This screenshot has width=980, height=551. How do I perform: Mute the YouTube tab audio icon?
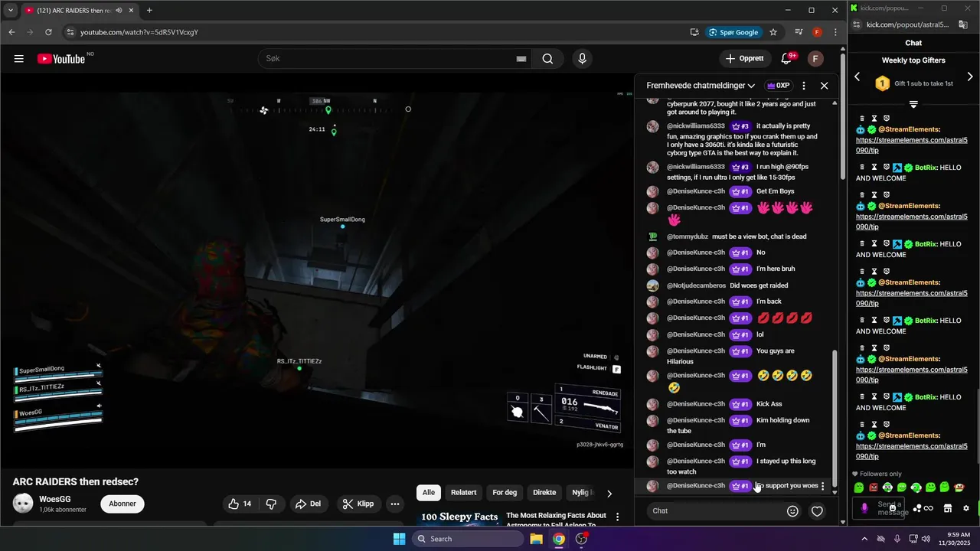click(119, 11)
